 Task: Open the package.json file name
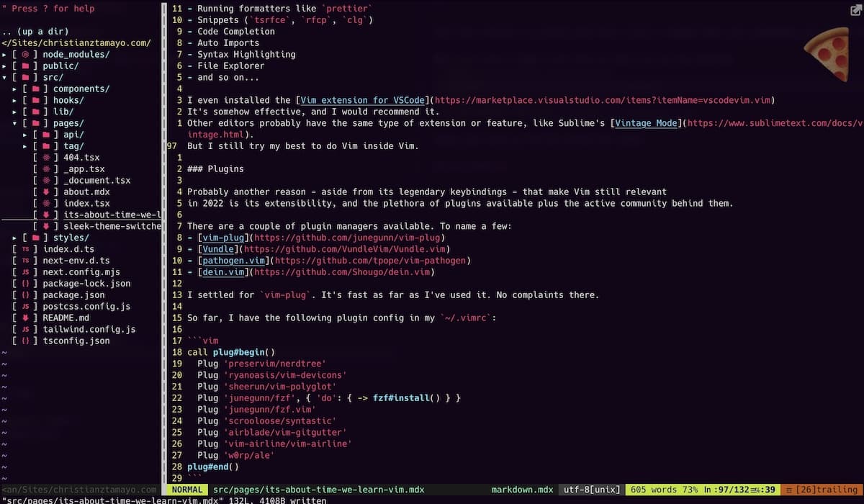pyautogui.click(x=73, y=295)
